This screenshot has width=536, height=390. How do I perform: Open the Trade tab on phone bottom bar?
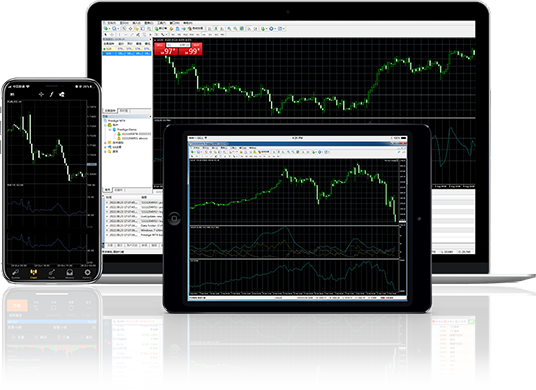point(52,273)
